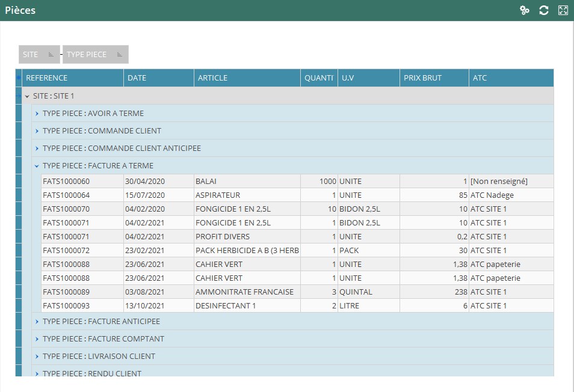Click the refresh icon in header
Image resolution: width=574 pixels, height=392 pixels.
coord(544,10)
